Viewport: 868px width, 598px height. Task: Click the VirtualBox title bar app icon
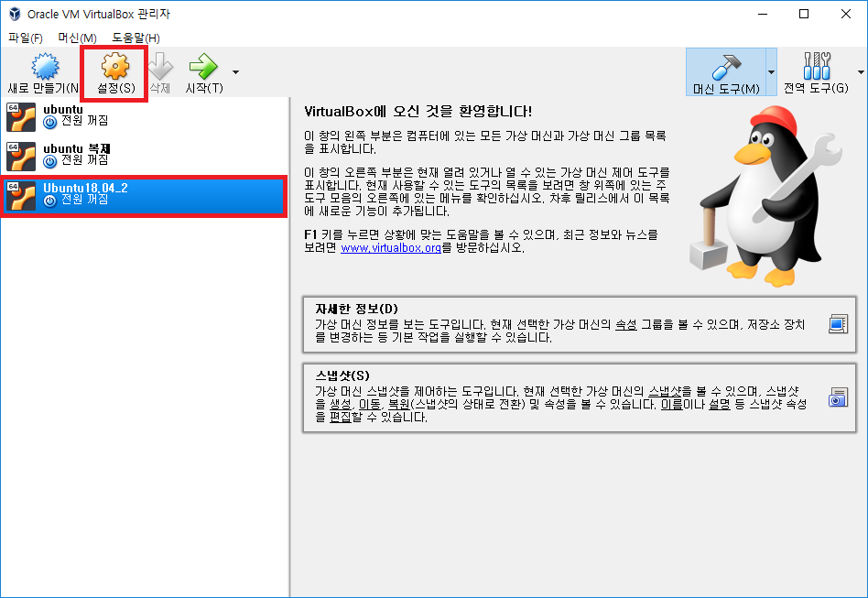point(15,14)
